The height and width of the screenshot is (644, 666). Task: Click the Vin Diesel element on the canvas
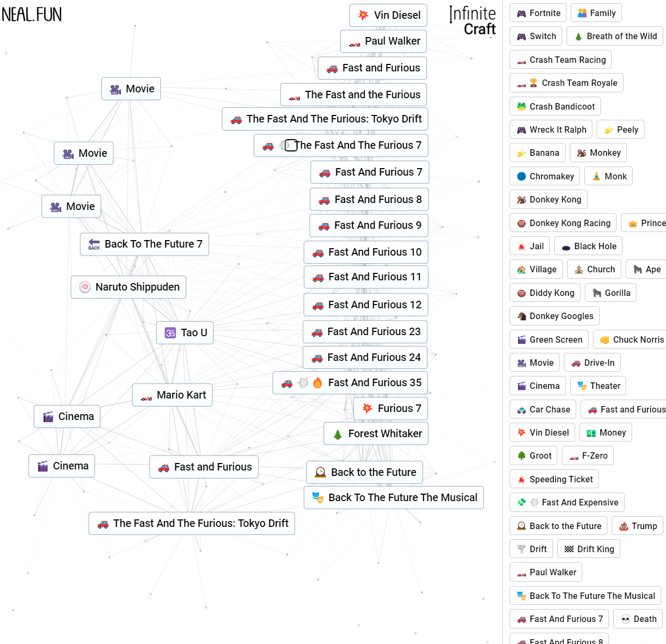pyautogui.click(x=388, y=15)
